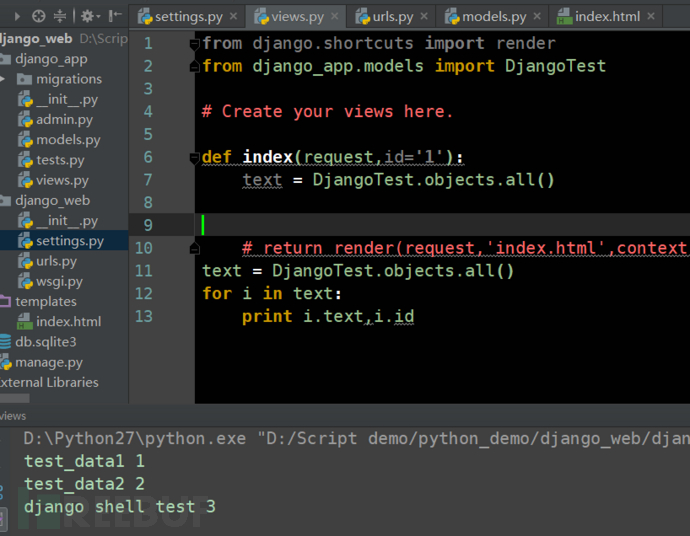
Task: Select the django_app folder
Action: [x=44, y=59]
